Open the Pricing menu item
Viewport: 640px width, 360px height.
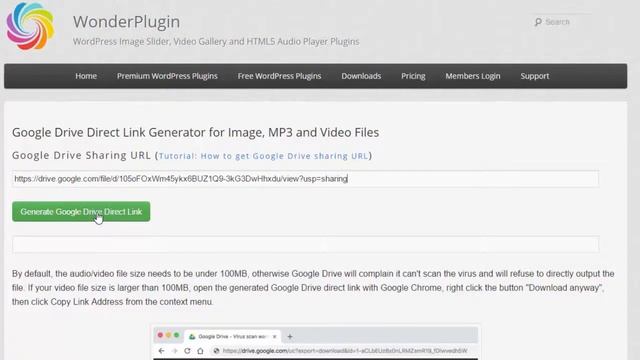(x=413, y=76)
